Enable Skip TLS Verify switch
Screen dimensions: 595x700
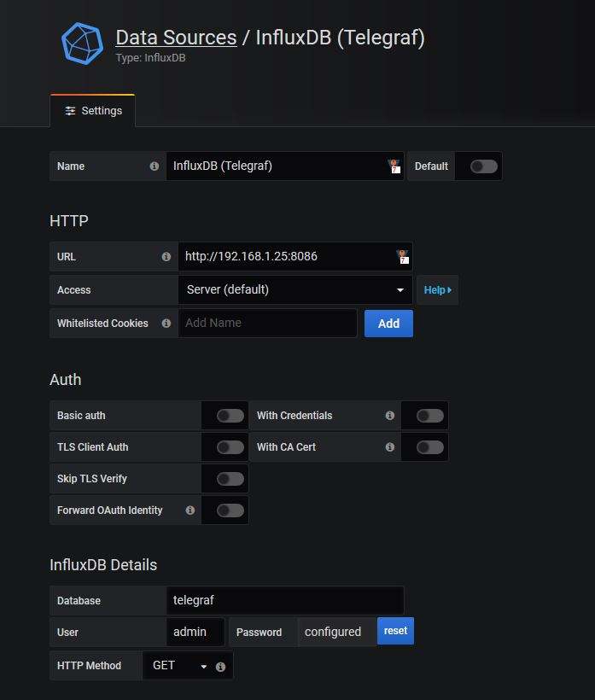[230, 479]
